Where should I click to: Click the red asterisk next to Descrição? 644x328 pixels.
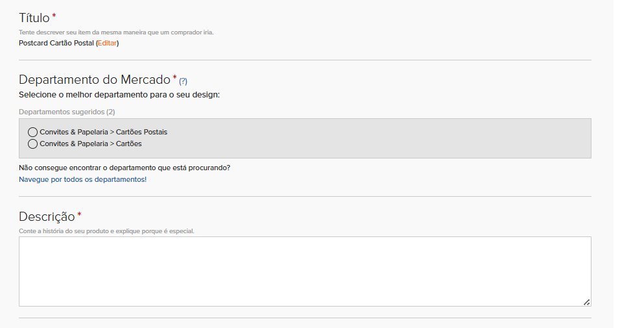(79, 214)
